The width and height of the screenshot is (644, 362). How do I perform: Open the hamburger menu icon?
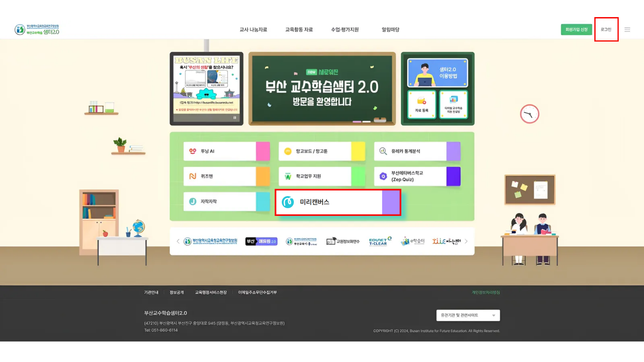627,29
